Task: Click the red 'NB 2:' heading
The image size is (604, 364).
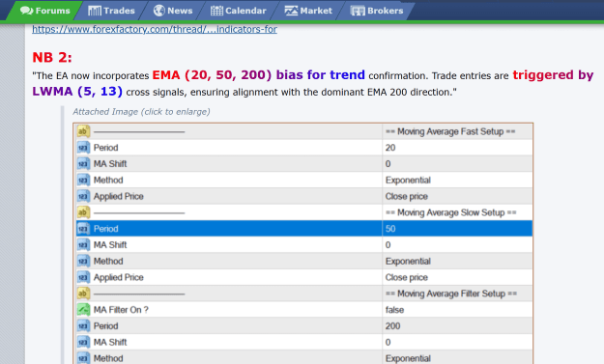Action: pos(52,58)
